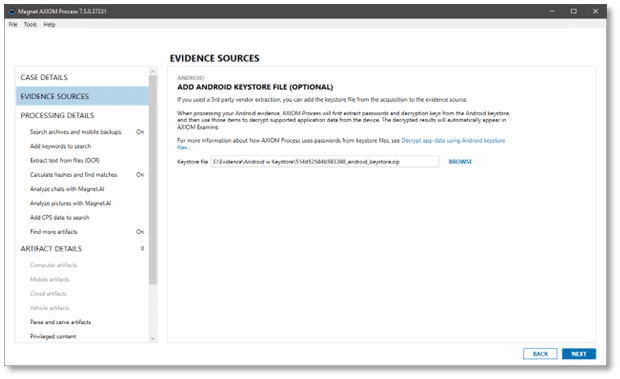The height and width of the screenshot is (379, 620).
Task: Close the AXIOM Process window
Action: coord(595,11)
